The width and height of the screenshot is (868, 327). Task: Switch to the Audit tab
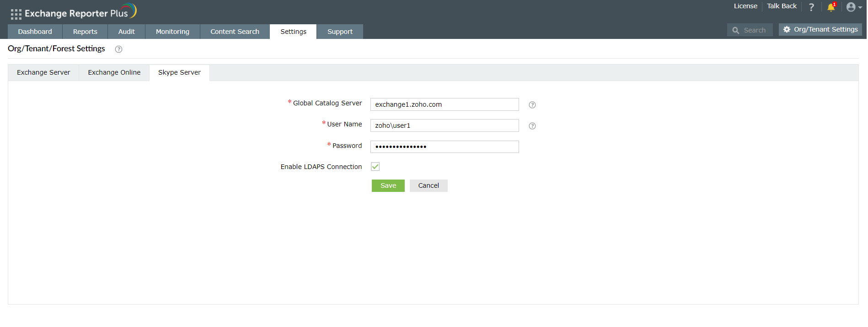click(127, 32)
